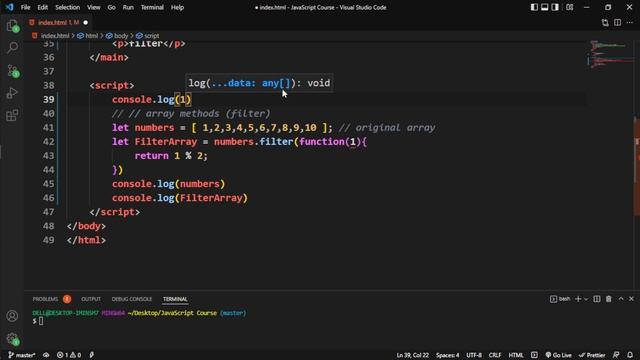The image size is (640, 360).
Task: Open notifications bell icon
Action: [630, 355]
